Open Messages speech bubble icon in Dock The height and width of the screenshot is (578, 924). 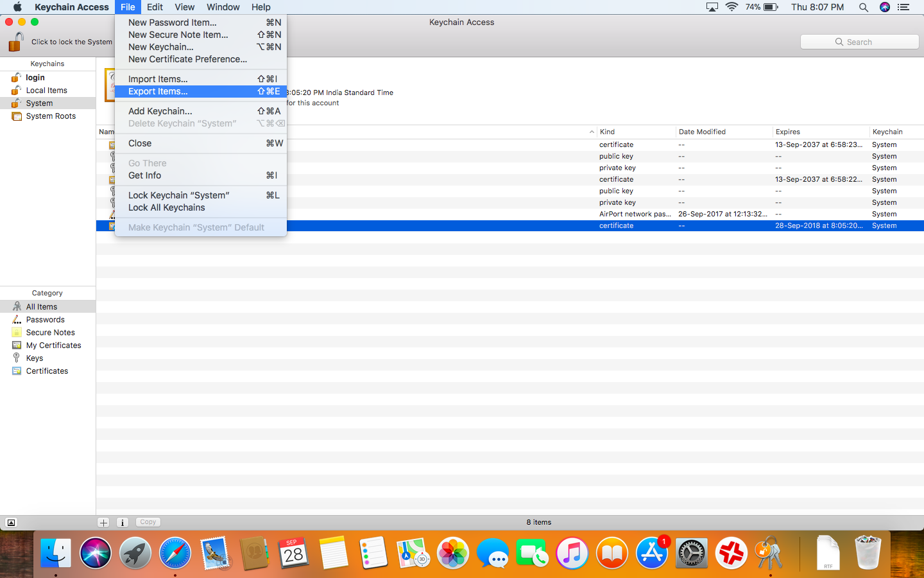click(x=493, y=553)
